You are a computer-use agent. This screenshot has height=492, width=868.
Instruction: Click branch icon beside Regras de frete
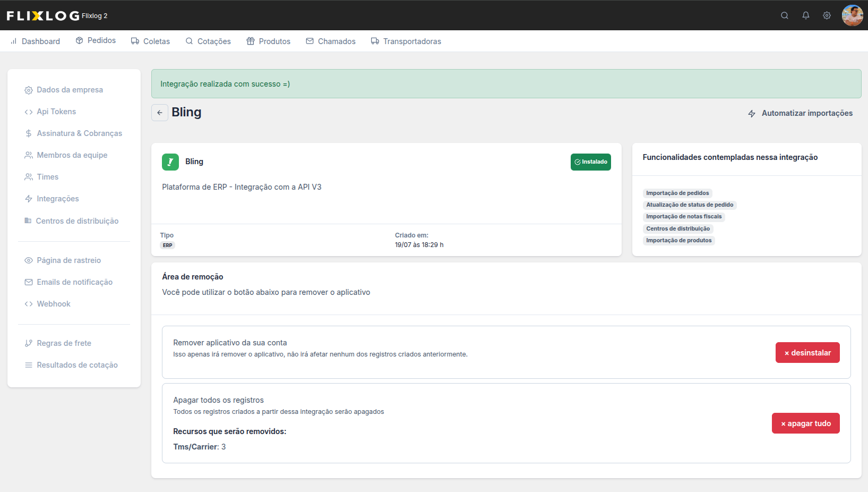(x=29, y=343)
